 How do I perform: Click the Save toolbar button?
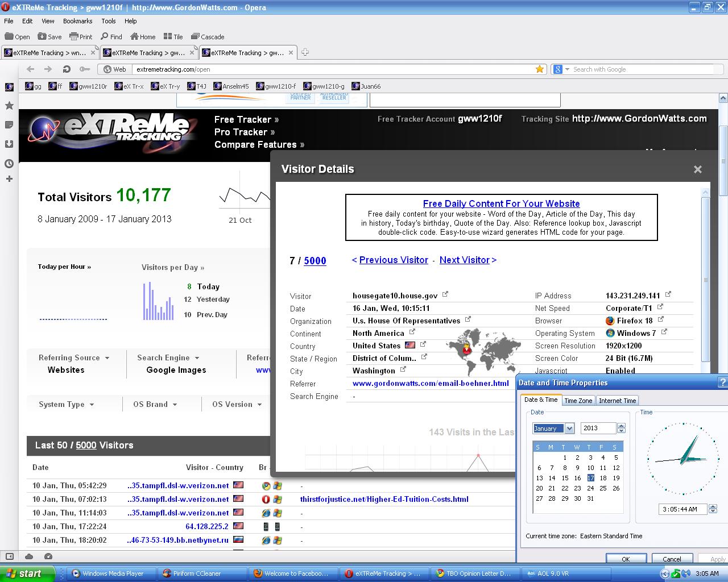pos(50,36)
